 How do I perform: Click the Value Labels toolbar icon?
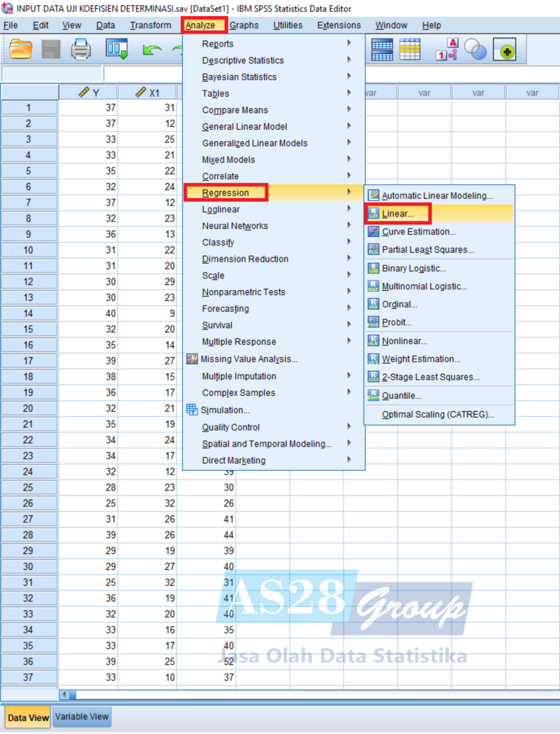(446, 49)
